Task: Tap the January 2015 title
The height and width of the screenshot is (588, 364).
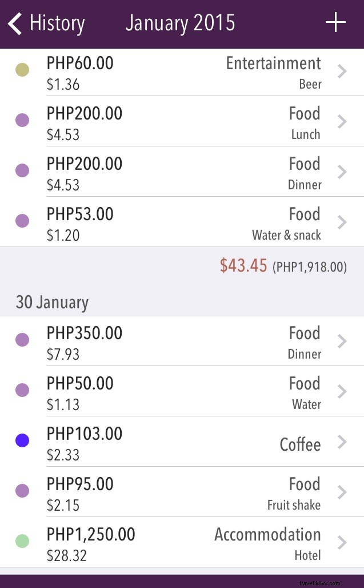Action: tap(180, 23)
